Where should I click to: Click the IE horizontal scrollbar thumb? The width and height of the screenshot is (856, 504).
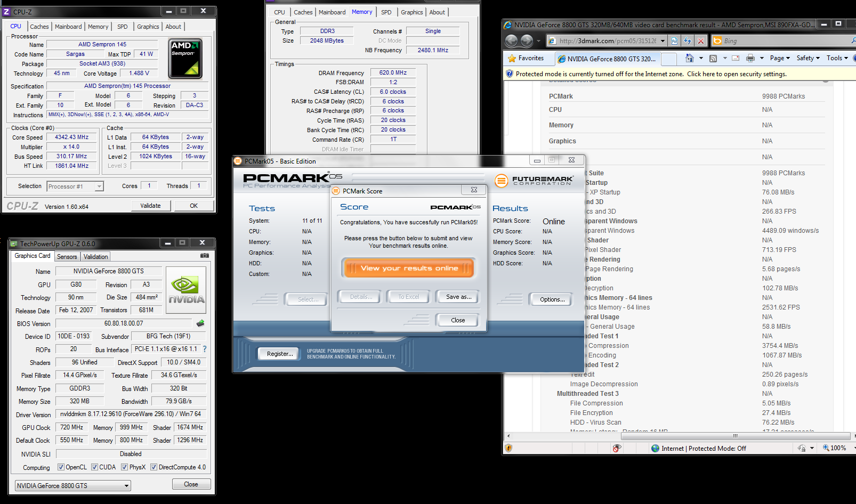(735, 436)
